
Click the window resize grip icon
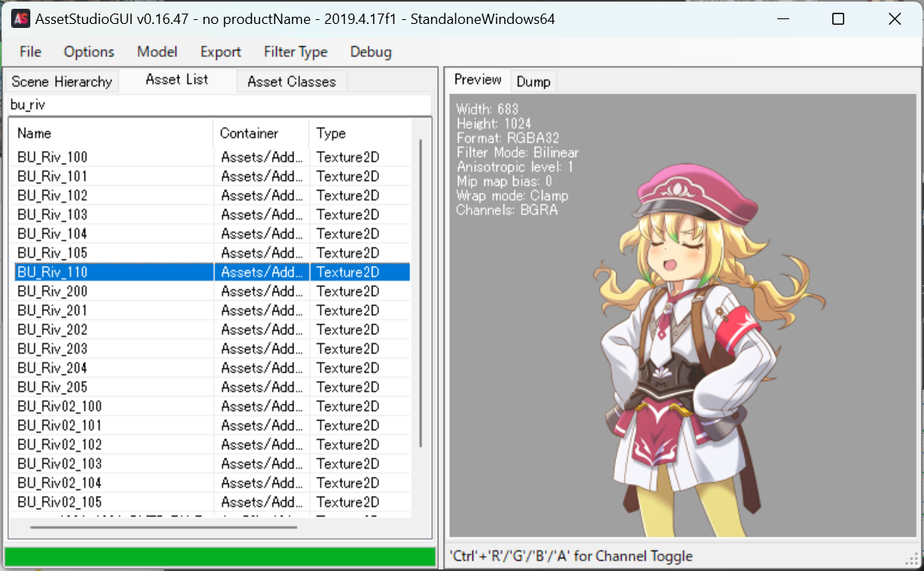pos(913,559)
